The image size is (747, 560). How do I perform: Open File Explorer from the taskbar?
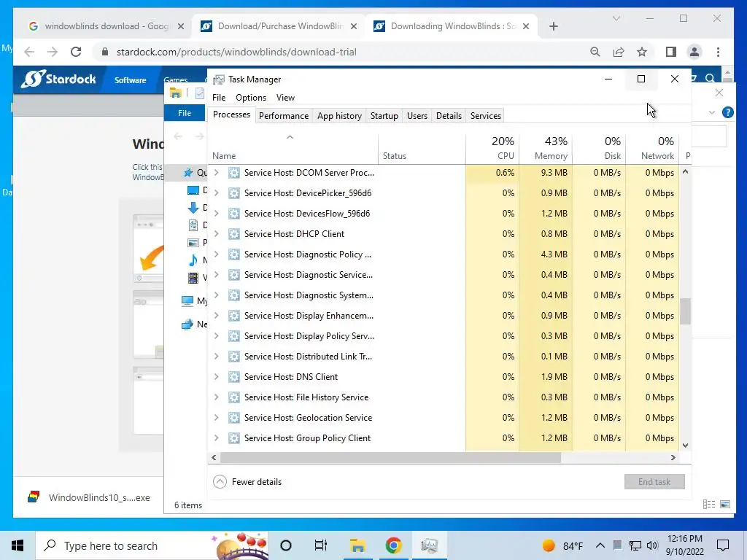(x=357, y=545)
